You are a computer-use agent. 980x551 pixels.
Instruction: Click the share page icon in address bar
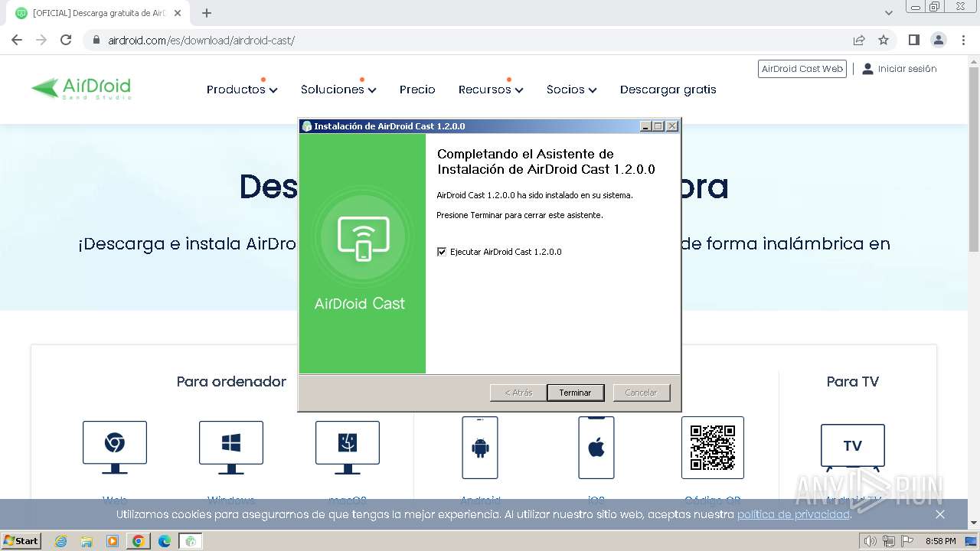859,40
